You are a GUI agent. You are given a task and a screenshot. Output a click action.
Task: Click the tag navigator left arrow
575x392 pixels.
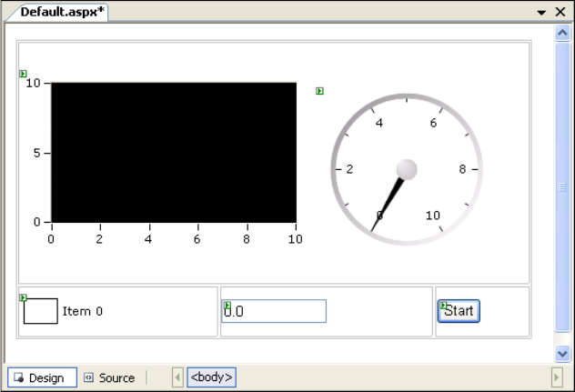click(177, 377)
